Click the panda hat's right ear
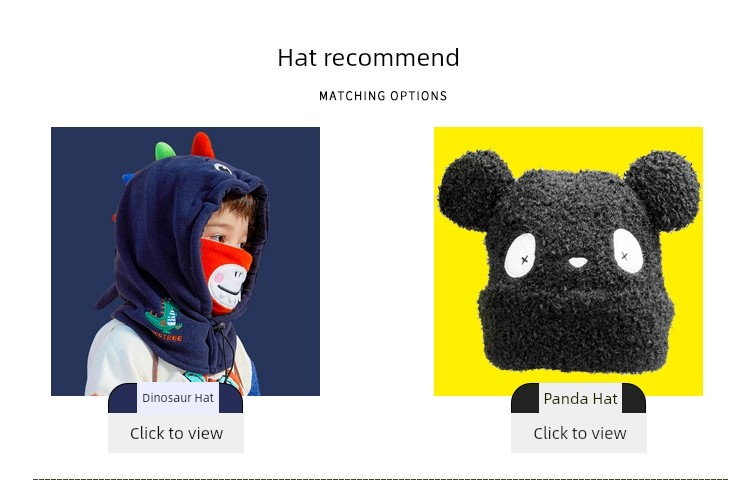This screenshot has height=500, width=750. [663, 190]
